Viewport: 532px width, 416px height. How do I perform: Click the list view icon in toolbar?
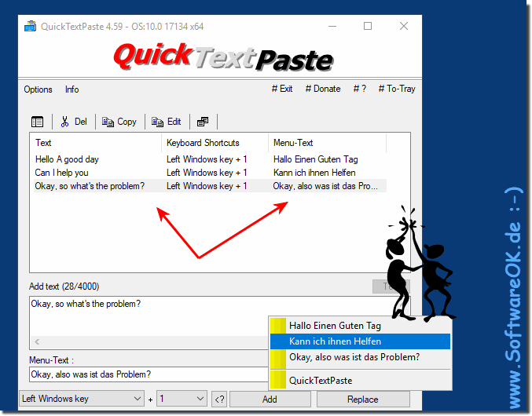[37, 122]
